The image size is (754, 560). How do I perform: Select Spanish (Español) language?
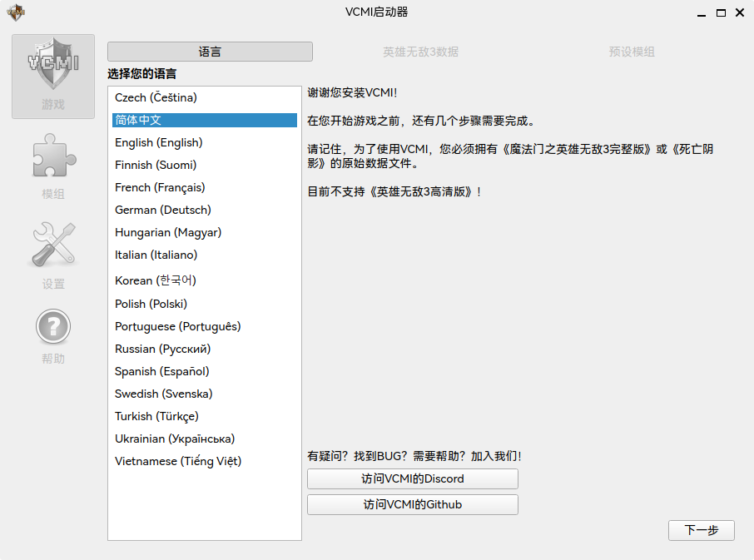[205, 372]
